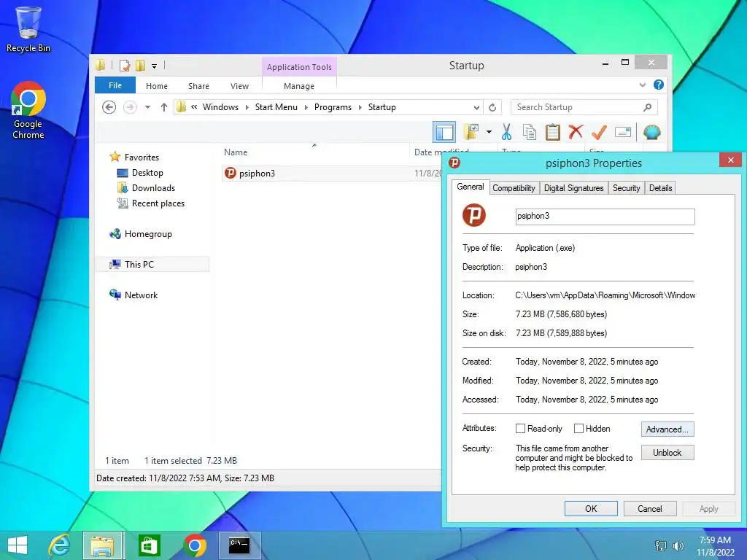
Task: Open Downloads in navigation pane
Action: click(x=153, y=188)
